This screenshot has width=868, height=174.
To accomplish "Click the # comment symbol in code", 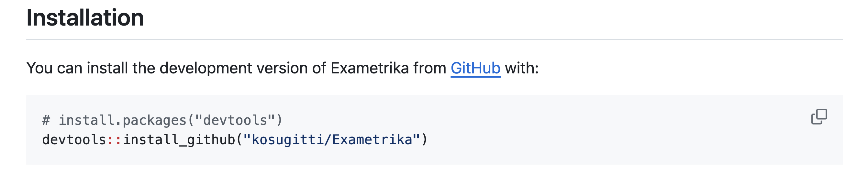I will tap(46, 120).
